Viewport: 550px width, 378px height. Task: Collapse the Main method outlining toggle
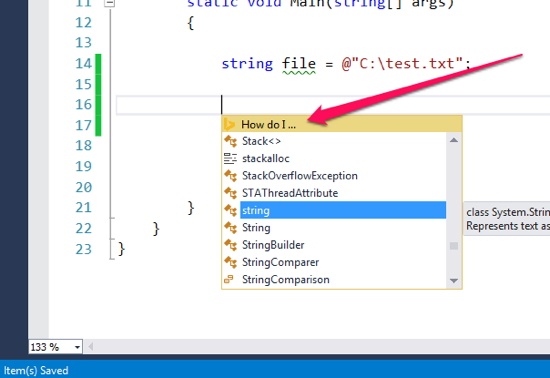pyautogui.click(x=109, y=3)
